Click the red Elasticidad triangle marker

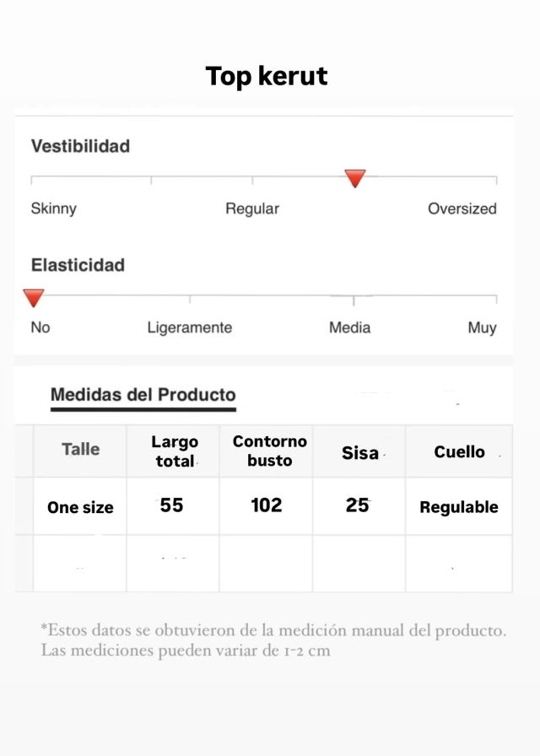(x=34, y=298)
